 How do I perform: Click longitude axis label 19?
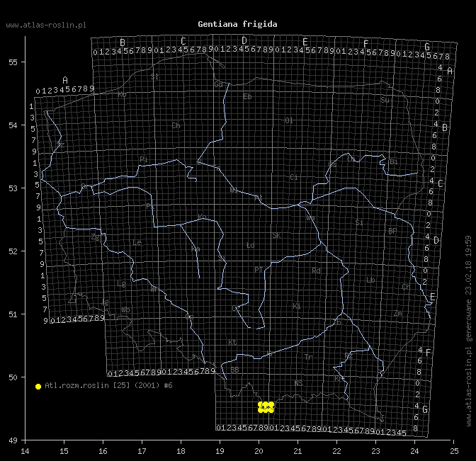pyautogui.click(x=220, y=451)
